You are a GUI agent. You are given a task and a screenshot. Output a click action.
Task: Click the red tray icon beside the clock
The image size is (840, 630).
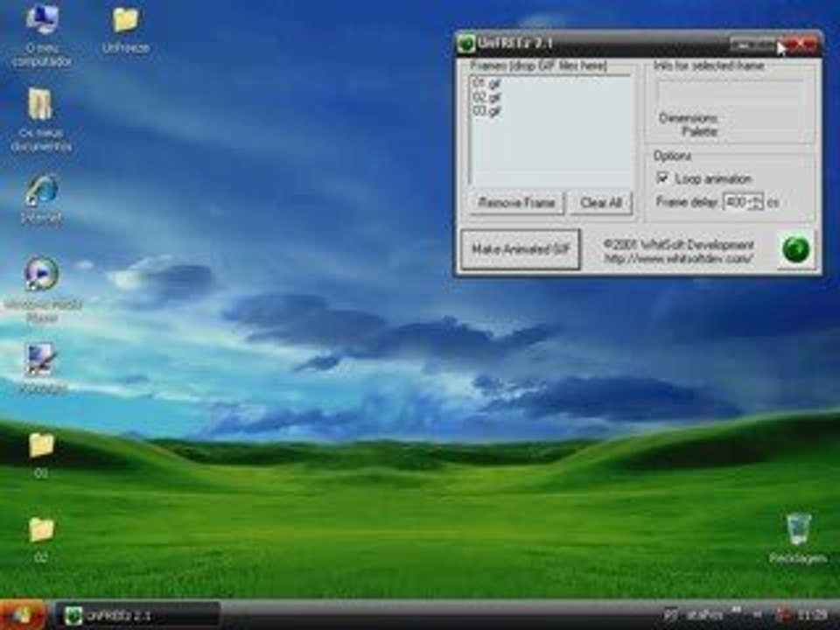tap(783, 614)
